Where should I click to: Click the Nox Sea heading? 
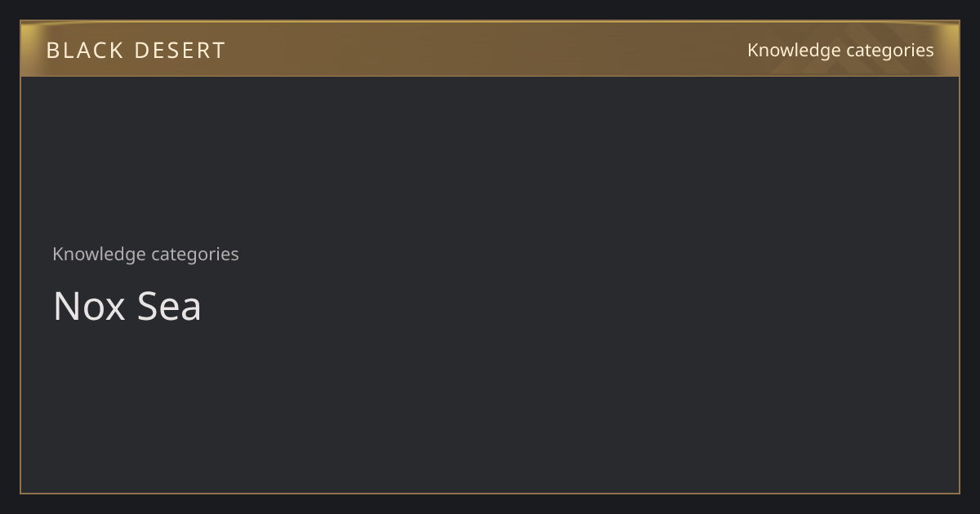[127, 306]
